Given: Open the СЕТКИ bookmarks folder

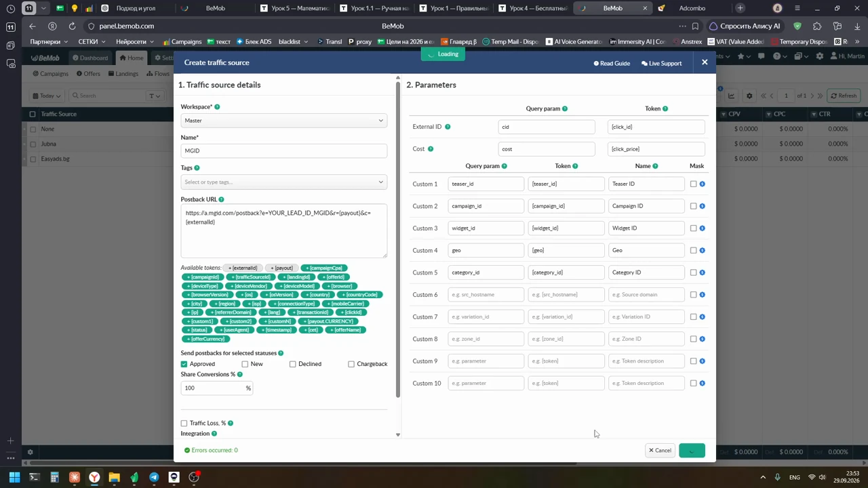Looking at the screenshot, I should coord(92,41).
